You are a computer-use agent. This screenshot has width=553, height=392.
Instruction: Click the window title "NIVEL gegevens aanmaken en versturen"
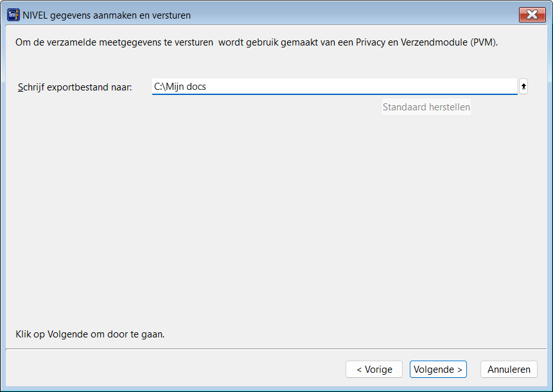[107, 15]
